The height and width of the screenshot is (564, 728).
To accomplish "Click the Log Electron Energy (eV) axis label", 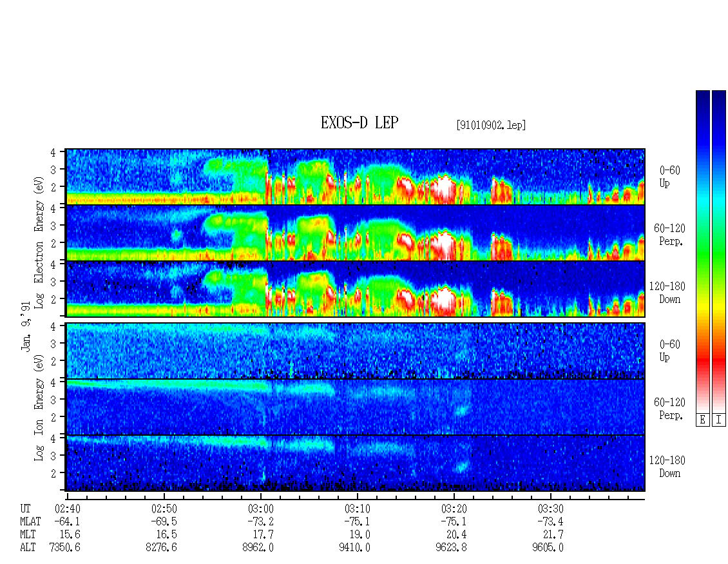I will click(x=39, y=242).
